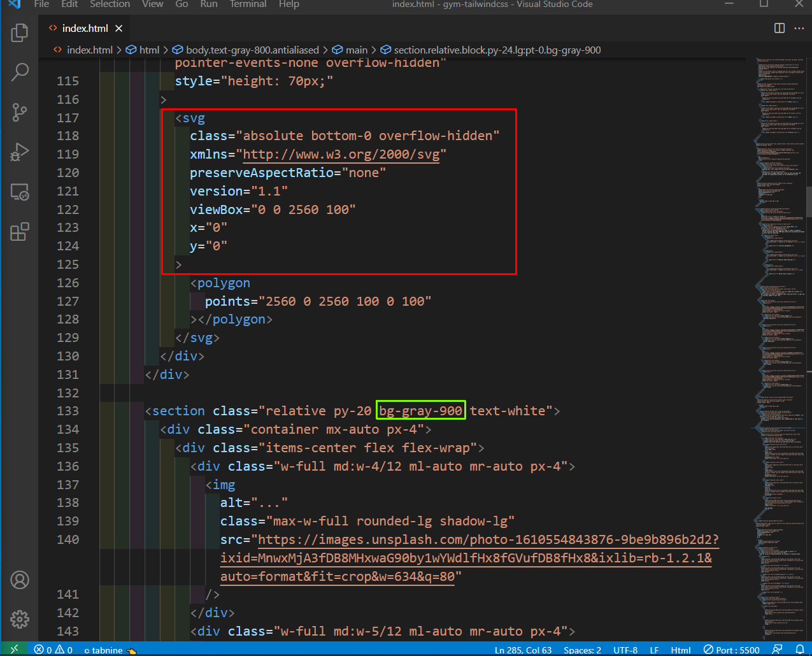The width and height of the screenshot is (812, 656).
Task: Open the Edit menu
Action: (x=69, y=4)
